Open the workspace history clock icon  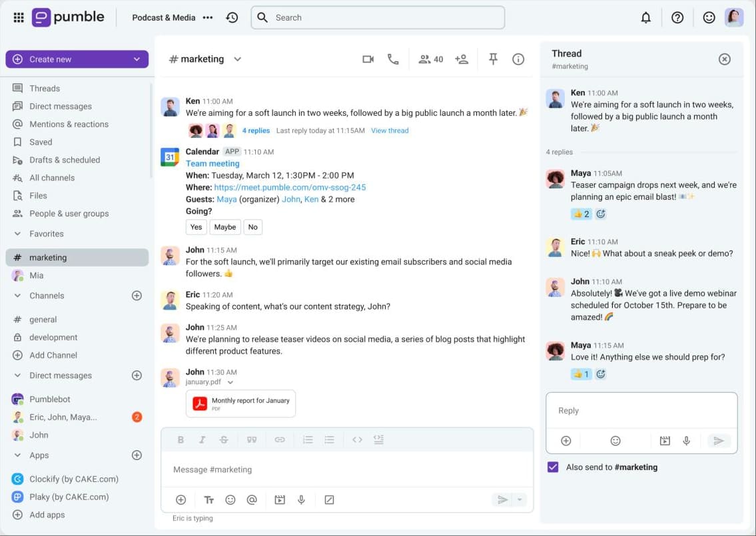pos(232,18)
